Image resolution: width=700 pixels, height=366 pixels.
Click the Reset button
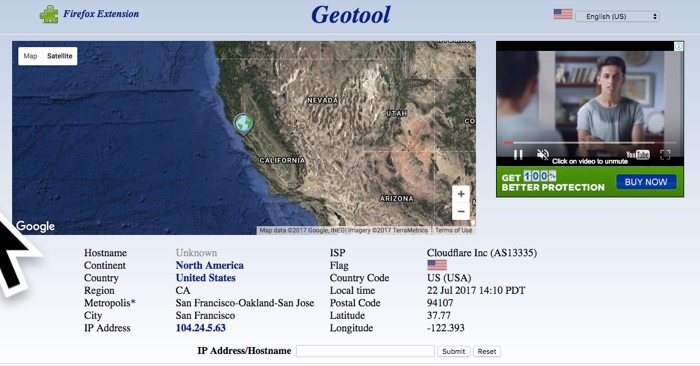(487, 351)
